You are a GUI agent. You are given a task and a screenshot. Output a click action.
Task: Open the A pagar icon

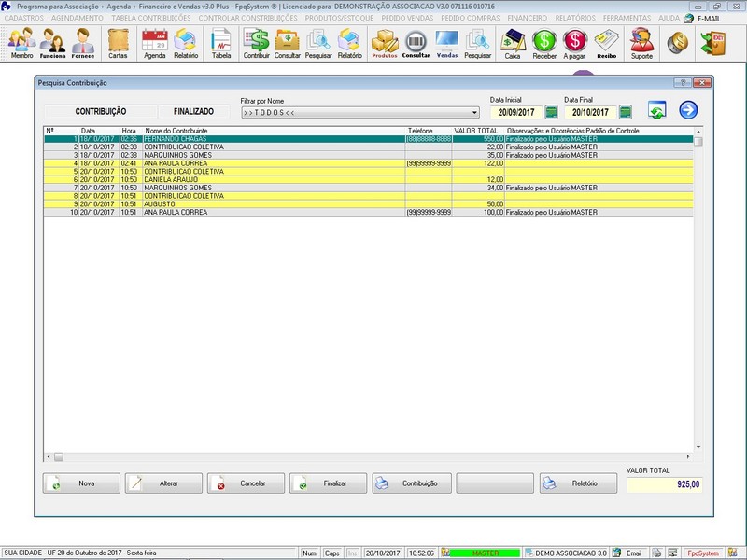pyautogui.click(x=575, y=43)
